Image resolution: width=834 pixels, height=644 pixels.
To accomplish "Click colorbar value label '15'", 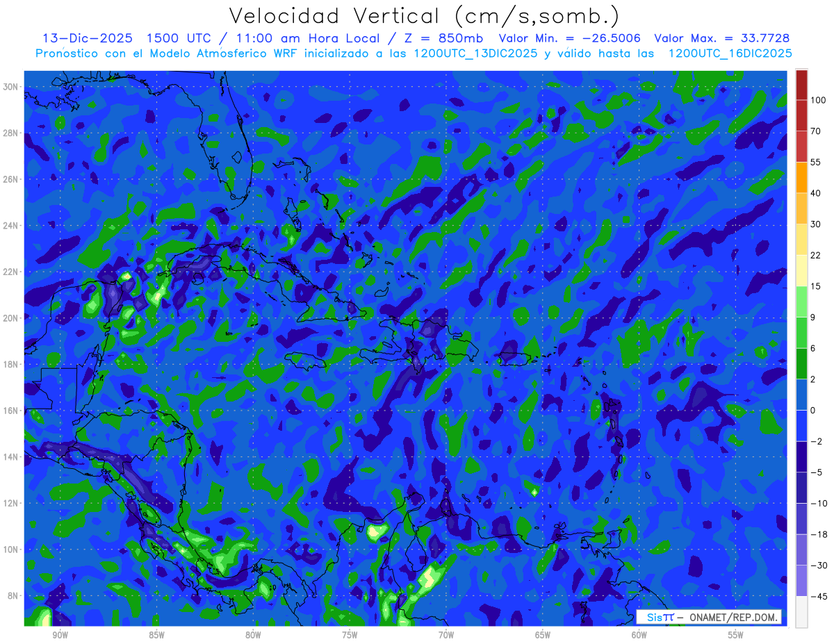I will tap(816, 286).
